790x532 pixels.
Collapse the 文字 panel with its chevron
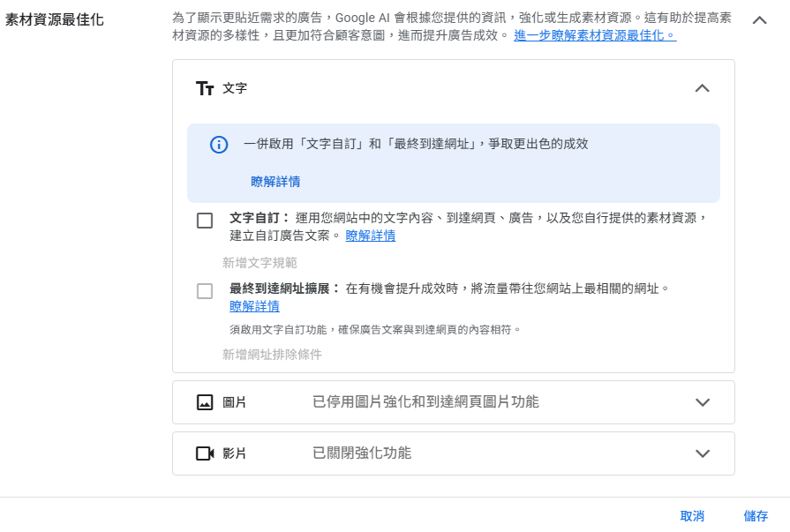pos(702,88)
